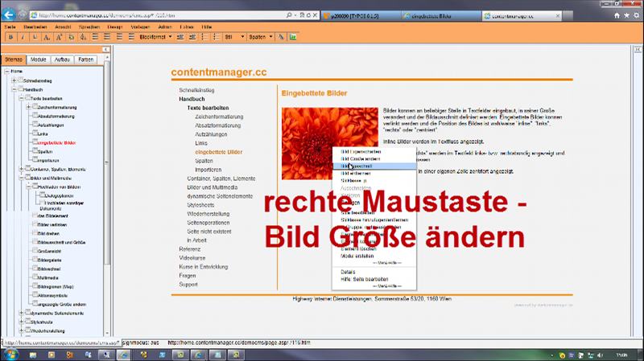Select Absatzformatierung in sitemap tree

point(56,116)
